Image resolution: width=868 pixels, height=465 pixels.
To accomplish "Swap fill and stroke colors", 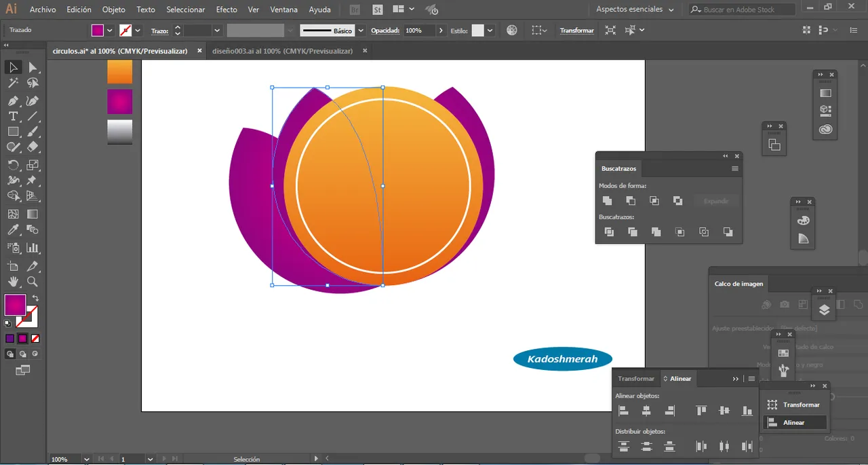I will (x=35, y=298).
